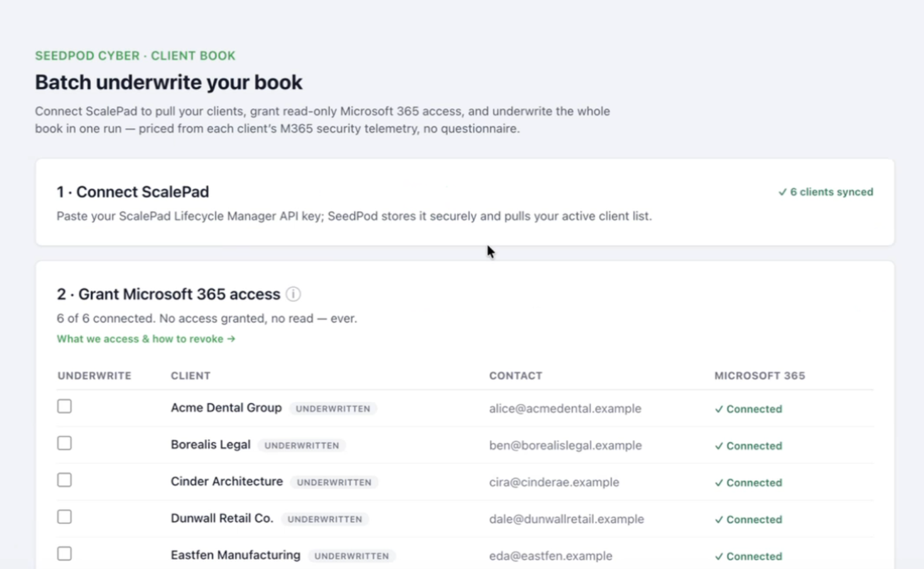Click the alice@acmedental.example contact
Viewport: 924px width, 569px height.
point(565,409)
